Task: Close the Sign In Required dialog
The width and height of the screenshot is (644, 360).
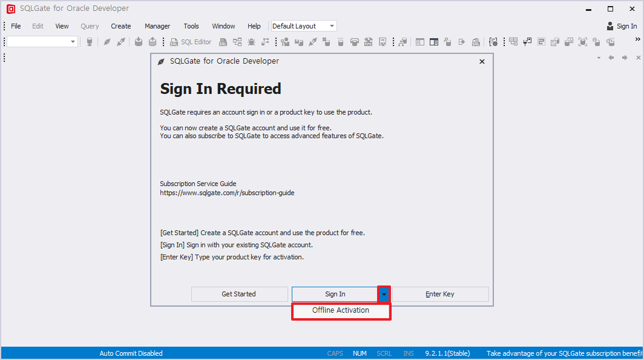Action: (x=482, y=61)
